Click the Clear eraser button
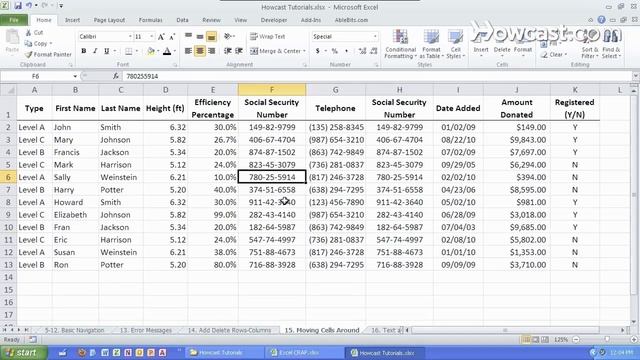 [554, 54]
